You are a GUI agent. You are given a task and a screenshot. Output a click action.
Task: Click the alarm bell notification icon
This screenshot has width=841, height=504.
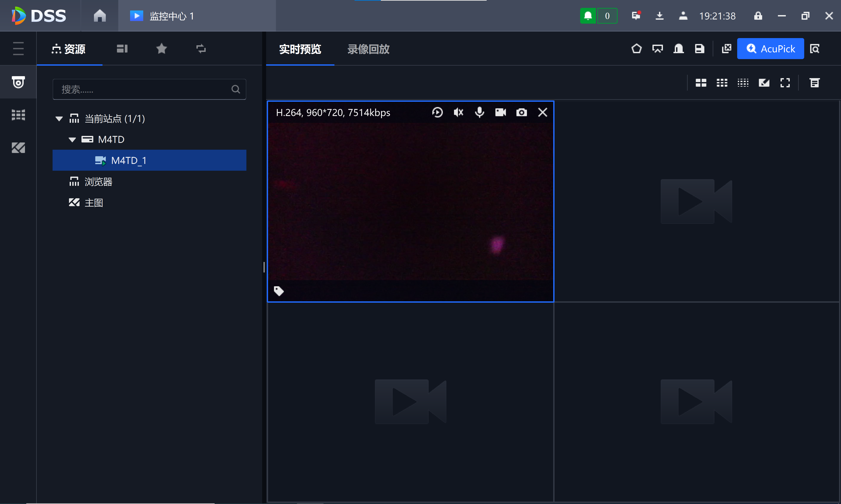pyautogui.click(x=588, y=16)
